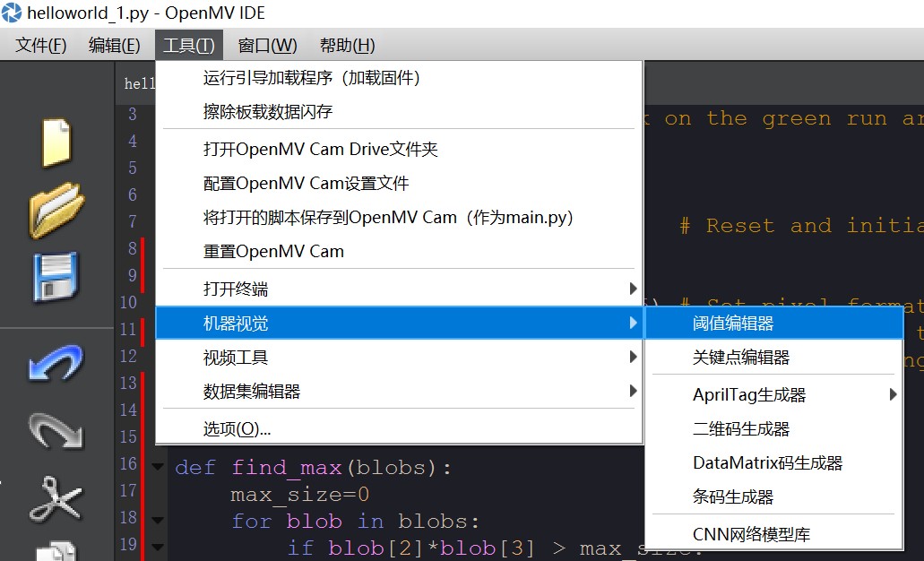
Task: Open the 编辑(E) menu
Action: (x=115, y=46)
